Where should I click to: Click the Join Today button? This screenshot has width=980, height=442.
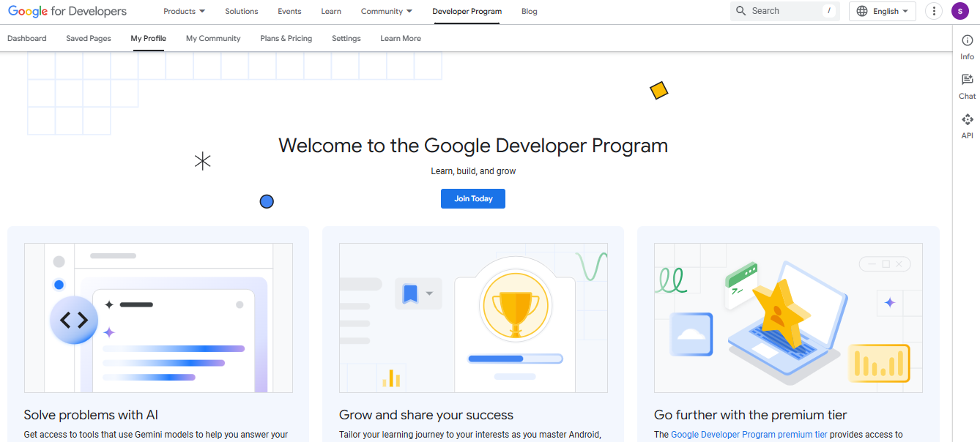coord(473,198)
